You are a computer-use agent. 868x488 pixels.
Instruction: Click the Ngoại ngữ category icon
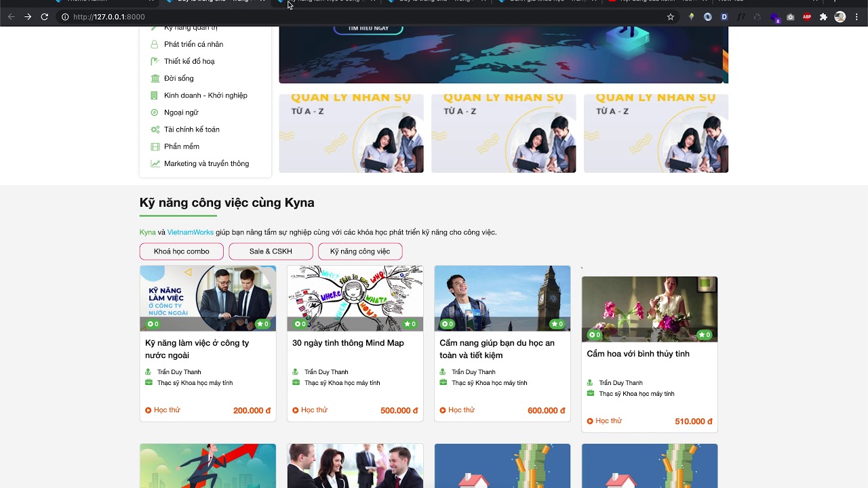tap(155, 113)
